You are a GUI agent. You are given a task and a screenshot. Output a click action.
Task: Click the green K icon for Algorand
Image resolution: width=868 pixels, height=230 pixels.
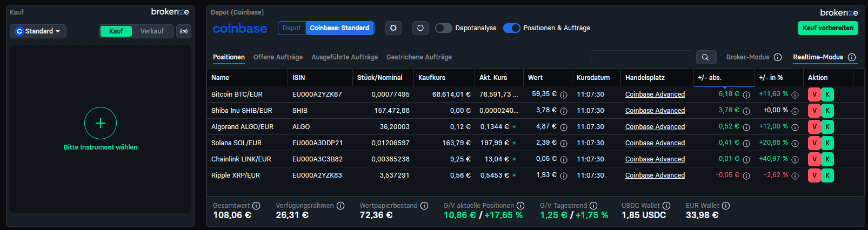(827, 127)
